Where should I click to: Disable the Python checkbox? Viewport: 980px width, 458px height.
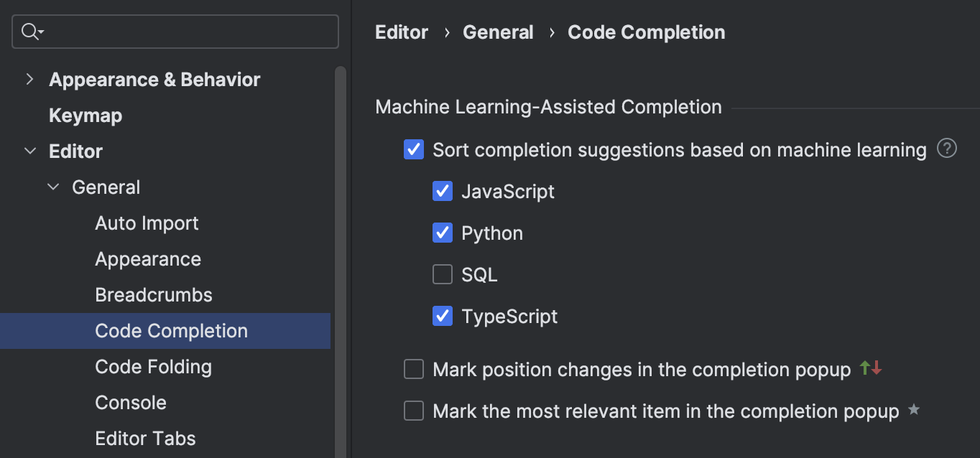click(x=442, y=233)
